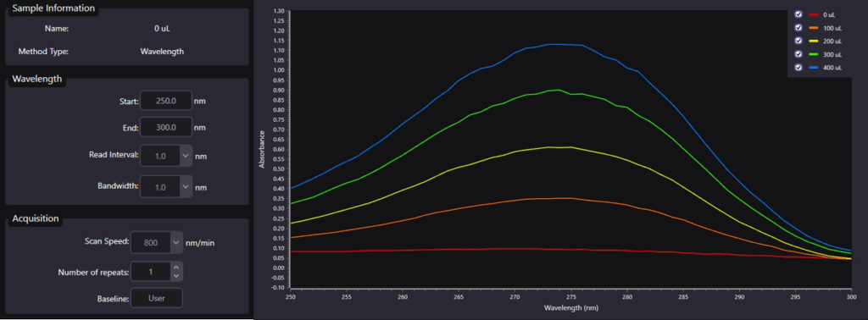
Task: Click the Scan Speed label
Action: click(x=107, y=241)
